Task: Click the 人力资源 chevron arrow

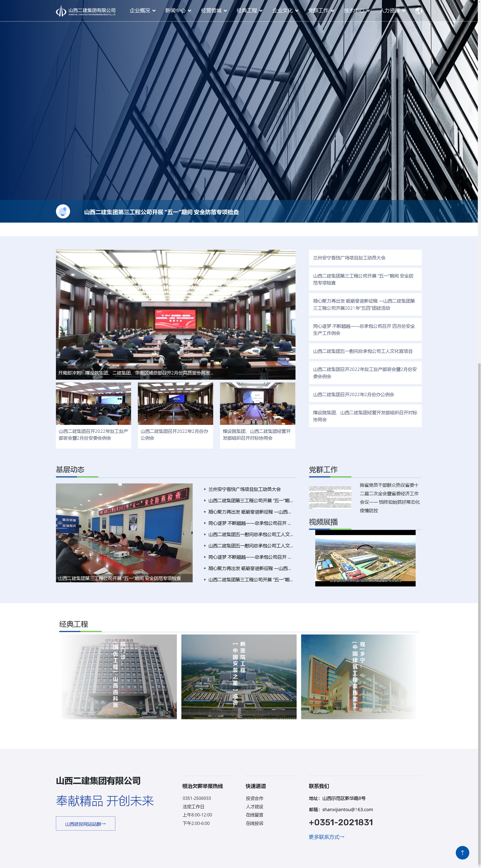Action: tap(403, 11)
